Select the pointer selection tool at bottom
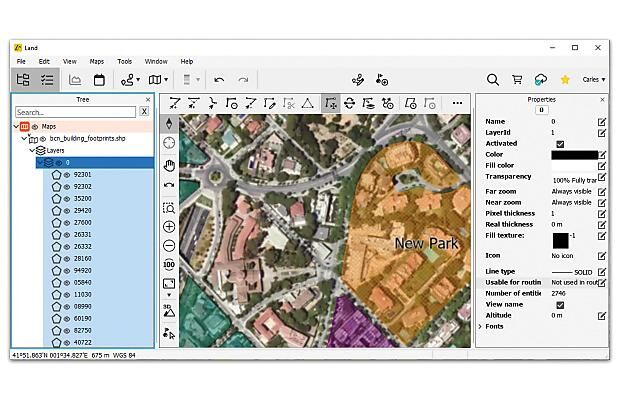 coord(169,334)
